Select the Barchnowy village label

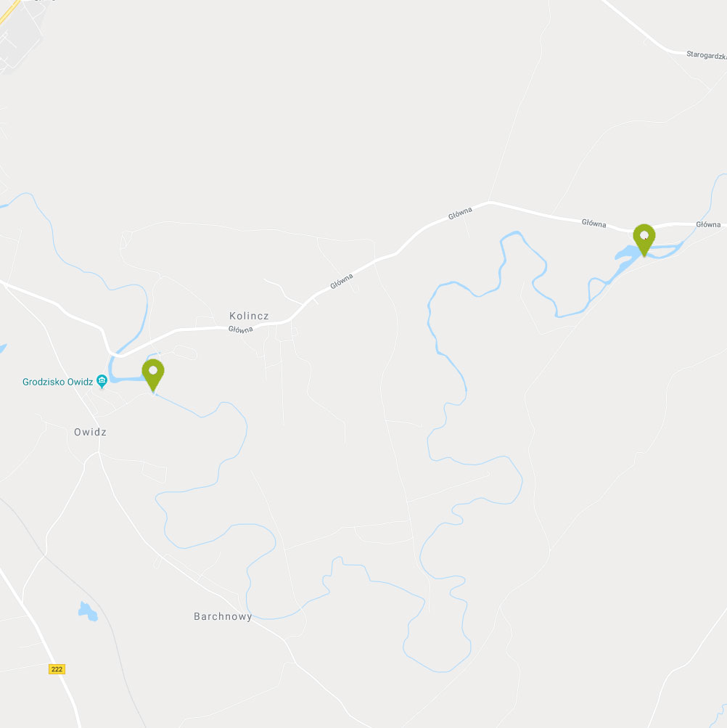[x=223, y=616]
